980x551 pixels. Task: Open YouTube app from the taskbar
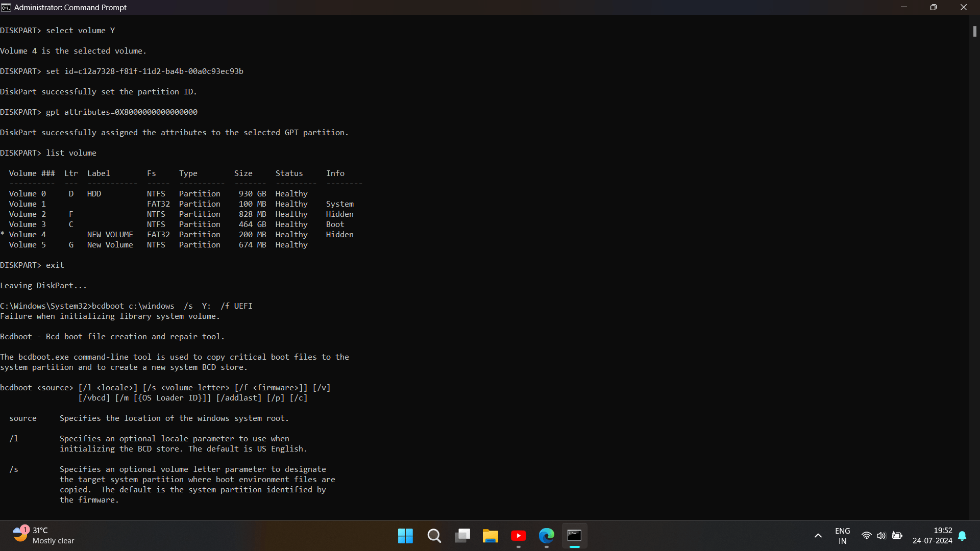point(519,536)
